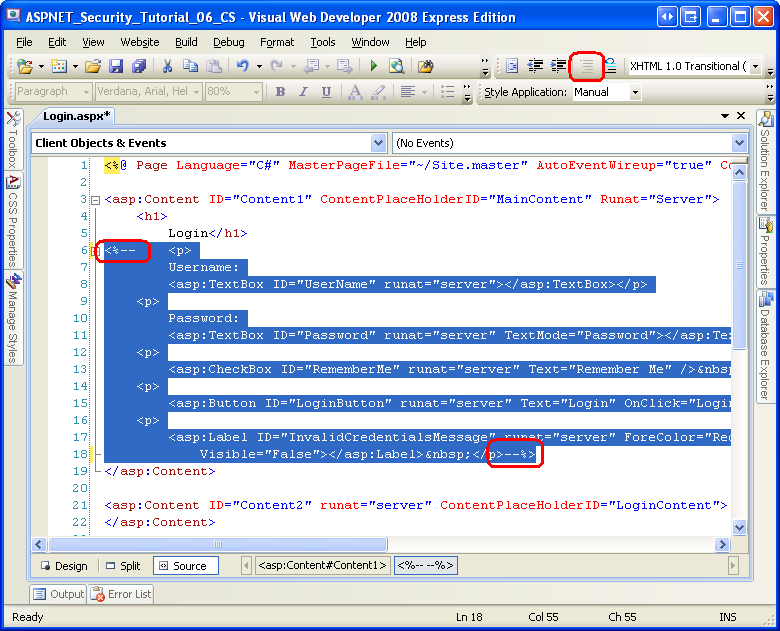The width and height of the screenshot is (780, 631).
Task: Cut selection with scissors icon
Action: [167, 66]
